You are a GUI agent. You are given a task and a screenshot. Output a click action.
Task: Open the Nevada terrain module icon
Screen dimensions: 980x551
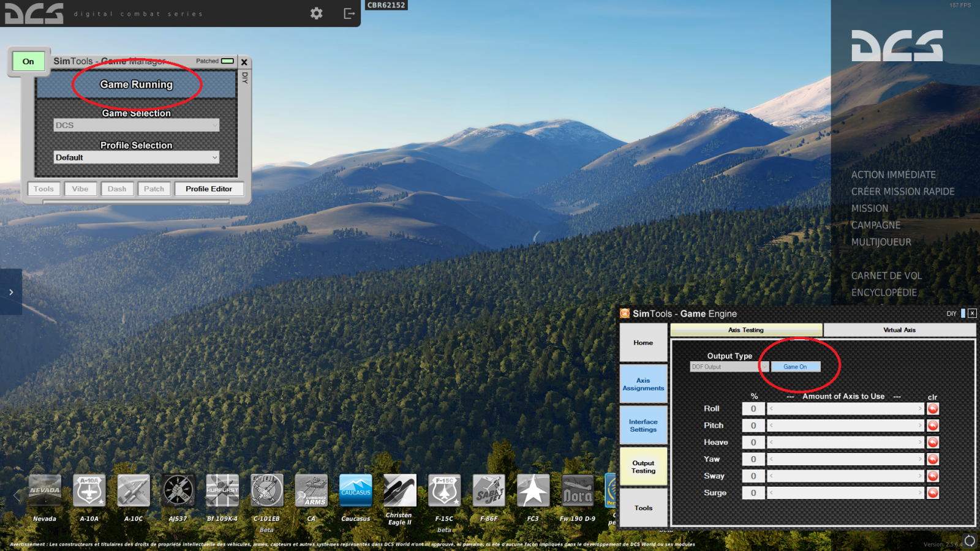point(45,490)
